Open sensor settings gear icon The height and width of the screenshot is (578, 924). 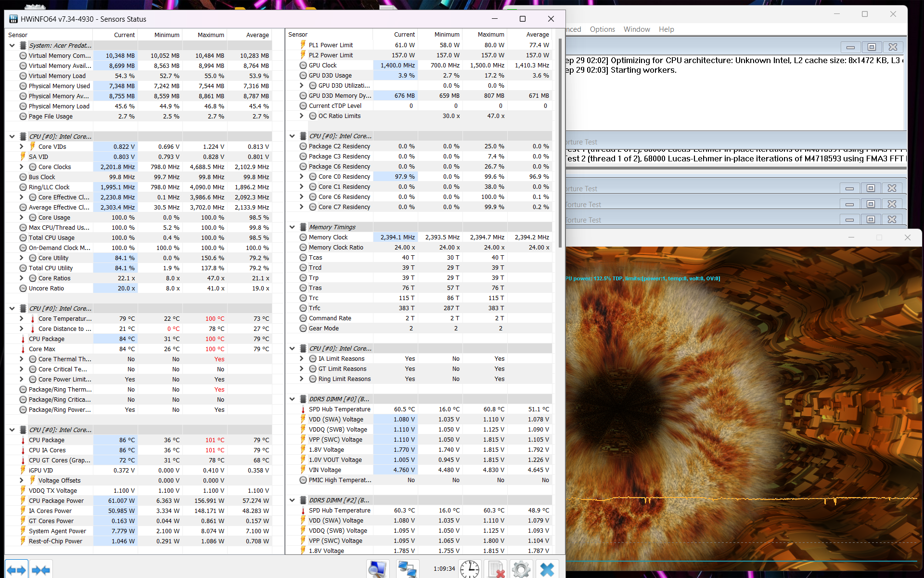coord(521,569)
